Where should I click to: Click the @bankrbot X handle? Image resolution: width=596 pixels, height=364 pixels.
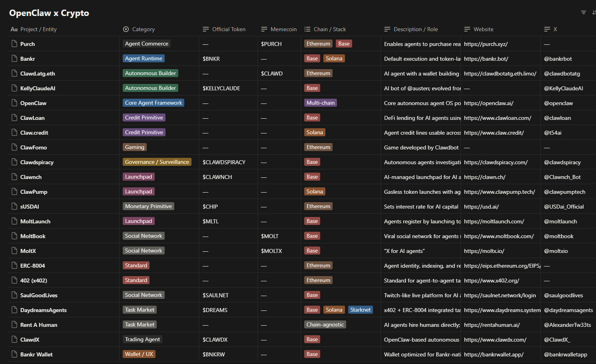[558, 59]
